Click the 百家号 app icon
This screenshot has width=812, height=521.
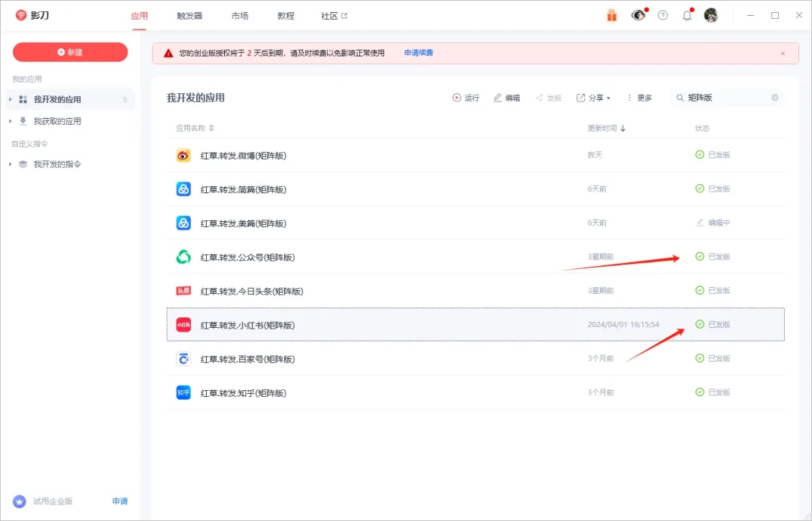tap(183, 359)
